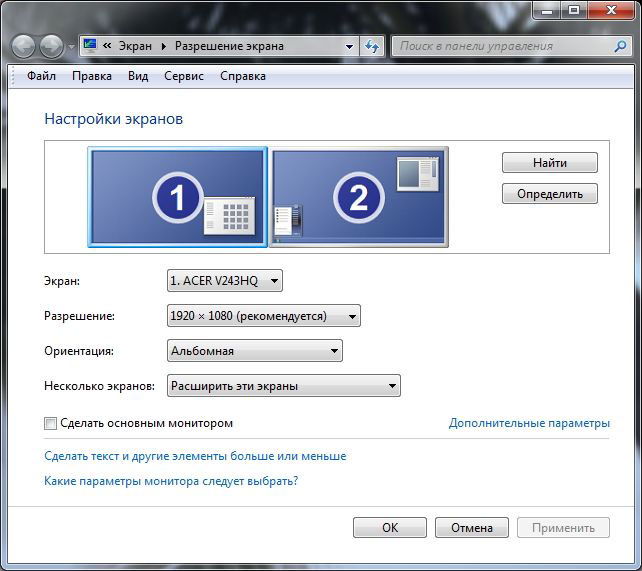Open the «Правка» menu
Screen dimensions: 642x571
pyautogui.click(x=92, y=76)
